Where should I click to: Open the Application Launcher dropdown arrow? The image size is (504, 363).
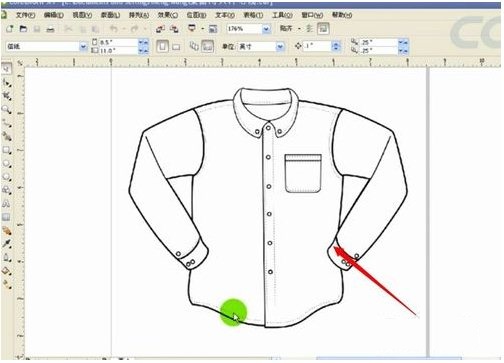pos(202,29)
